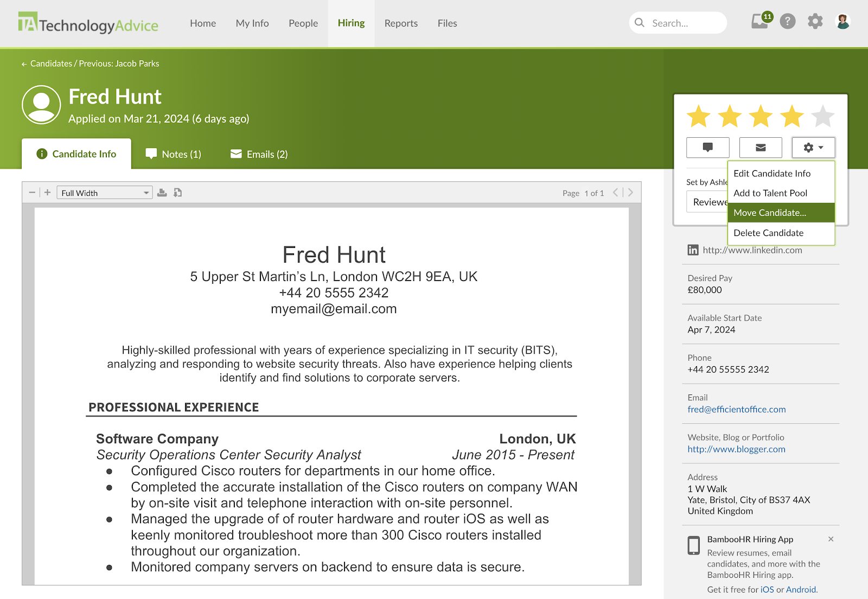Open the People section
Image resolution: width=868 pixels, height=599 pixels.
[x=303, y=23]
